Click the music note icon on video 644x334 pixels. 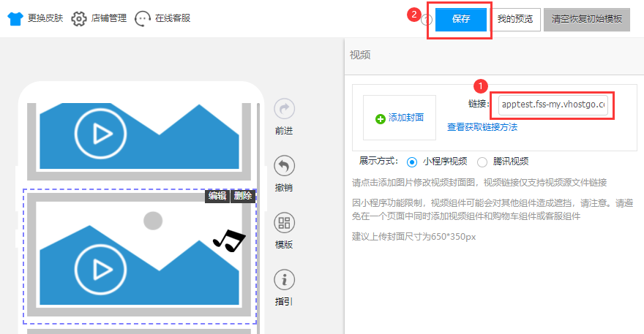pos(229,240)
